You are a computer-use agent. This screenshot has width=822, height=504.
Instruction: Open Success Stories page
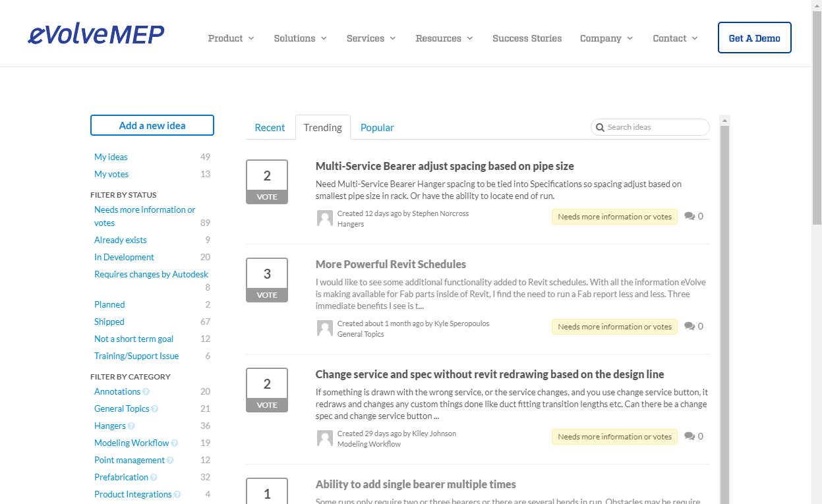(527, 38)
